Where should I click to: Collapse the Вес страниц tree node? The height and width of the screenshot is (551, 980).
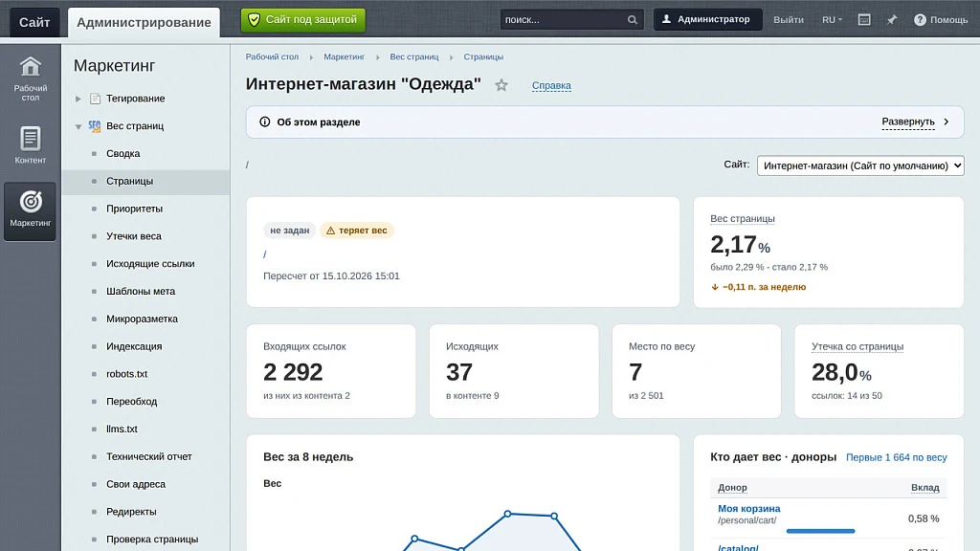click(x=78, y=126)
